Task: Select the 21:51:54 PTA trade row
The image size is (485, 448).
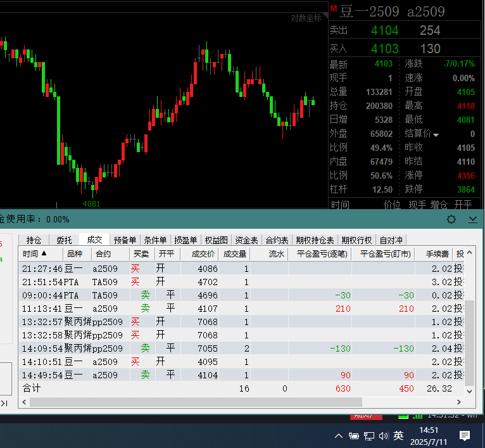Action: 241,282
